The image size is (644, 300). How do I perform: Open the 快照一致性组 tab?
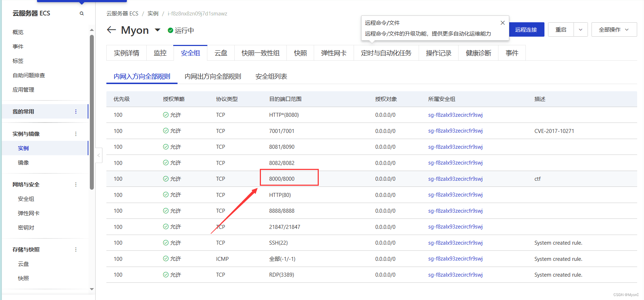[x=260, y=53]
